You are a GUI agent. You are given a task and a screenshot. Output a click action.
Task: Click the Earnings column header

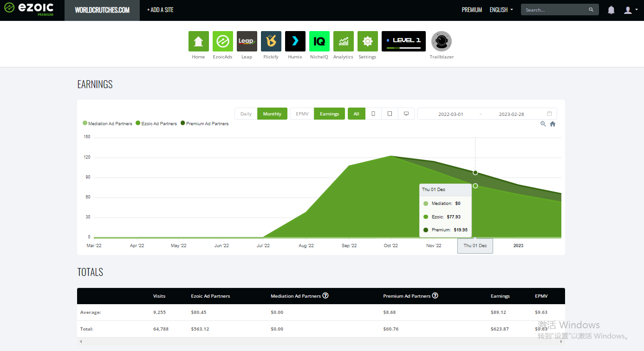500,296
